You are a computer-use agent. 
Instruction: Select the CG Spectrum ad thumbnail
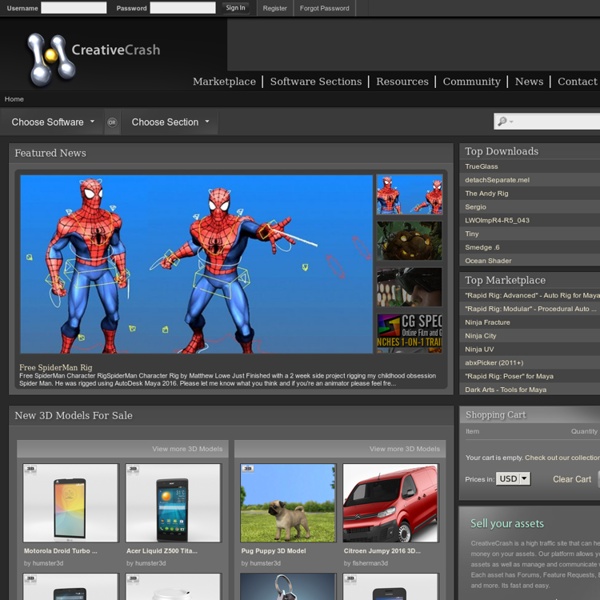(x=409, y=333)
